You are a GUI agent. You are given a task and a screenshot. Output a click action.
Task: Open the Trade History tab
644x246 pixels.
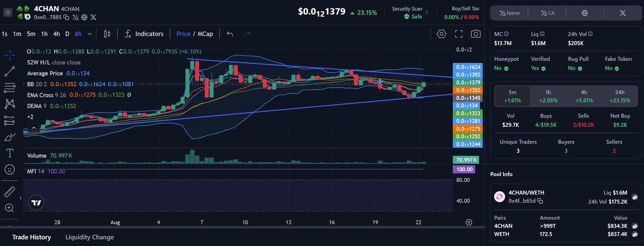coord(32,237)
